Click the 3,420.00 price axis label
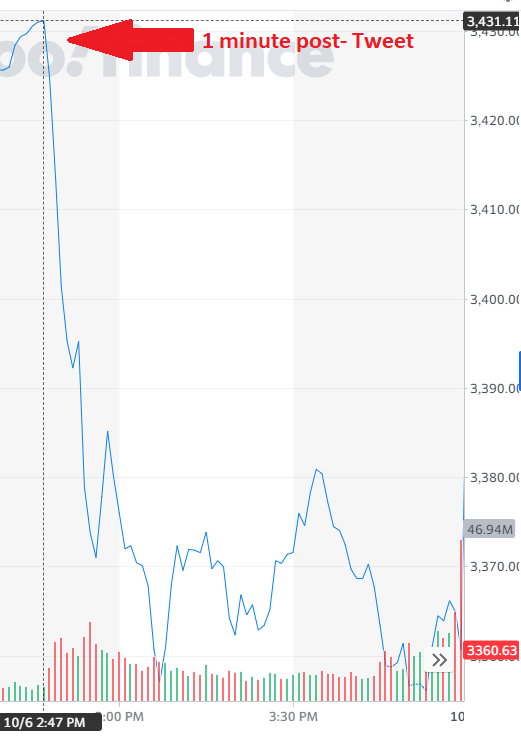 point(495,121)
